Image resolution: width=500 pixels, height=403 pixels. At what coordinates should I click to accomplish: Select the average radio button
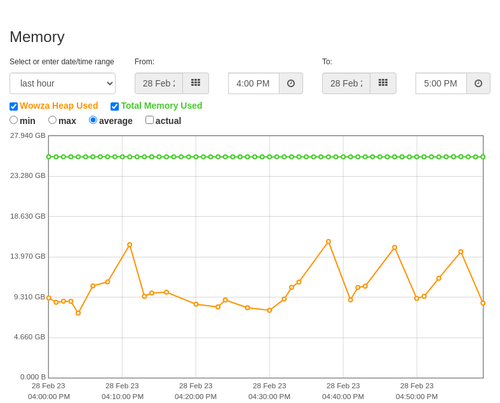[93, 120]
